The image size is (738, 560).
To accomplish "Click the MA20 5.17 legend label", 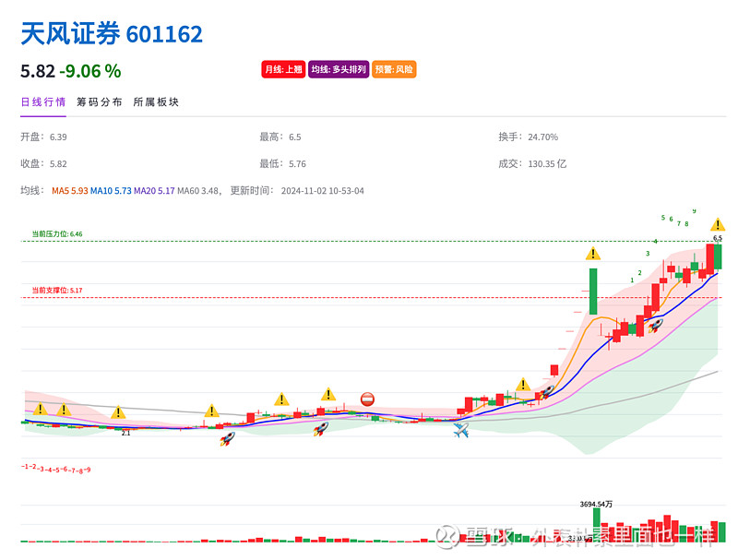I will click(x=154, y=191).
